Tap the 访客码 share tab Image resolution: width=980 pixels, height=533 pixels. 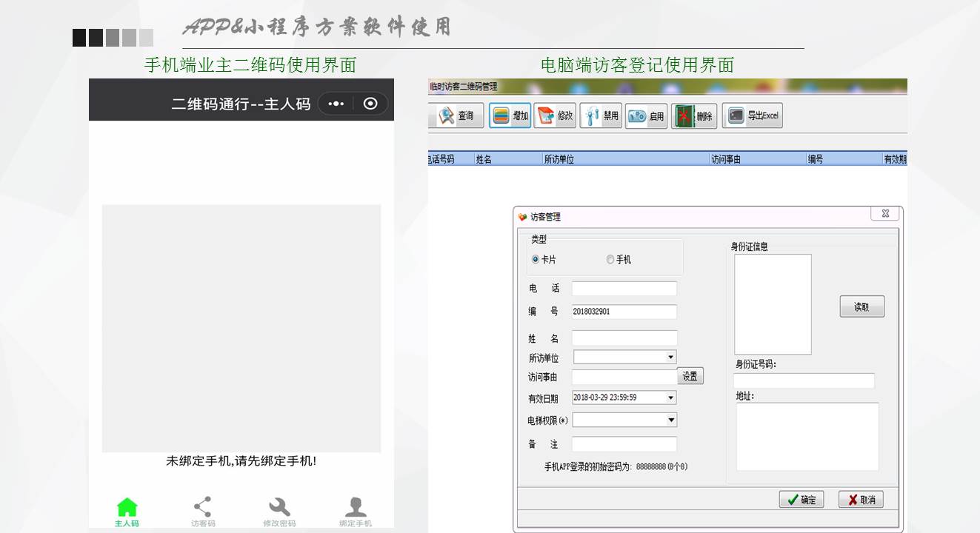[203, 512]
